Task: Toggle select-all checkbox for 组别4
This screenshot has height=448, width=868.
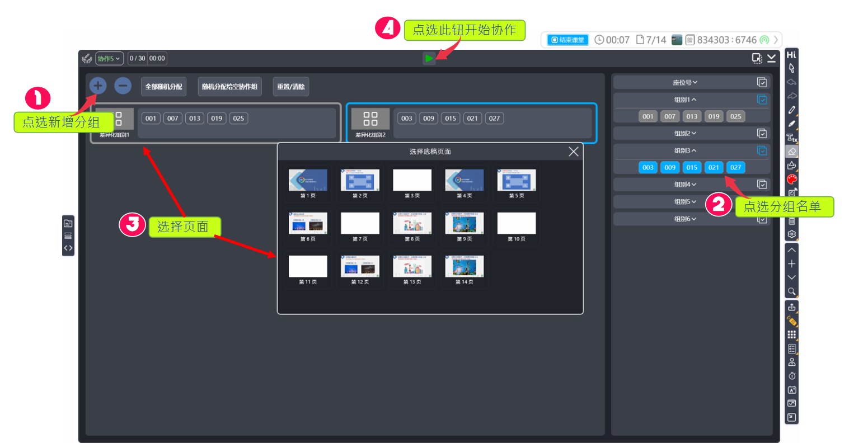Action: tap(762, 184)
